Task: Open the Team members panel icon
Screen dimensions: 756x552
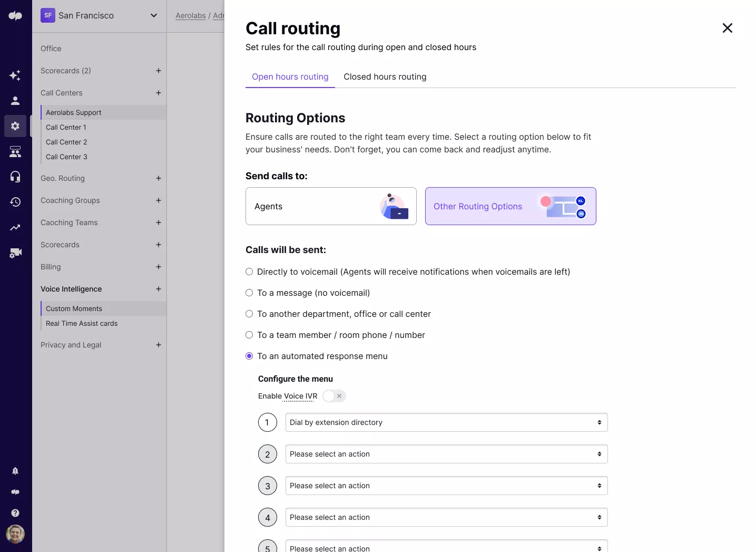Action: coord(15,151)
